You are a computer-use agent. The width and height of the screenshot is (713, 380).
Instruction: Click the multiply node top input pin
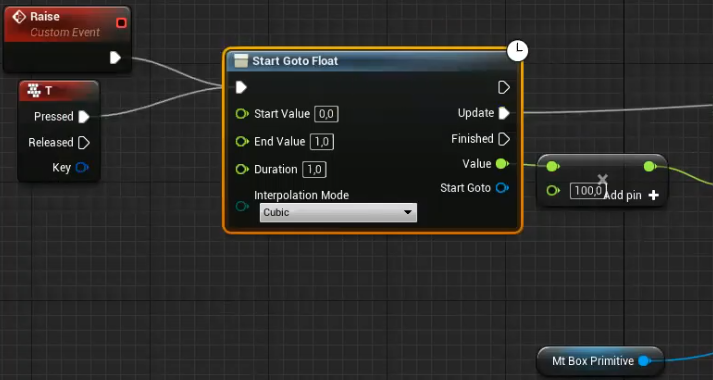(x=552, y=167)
